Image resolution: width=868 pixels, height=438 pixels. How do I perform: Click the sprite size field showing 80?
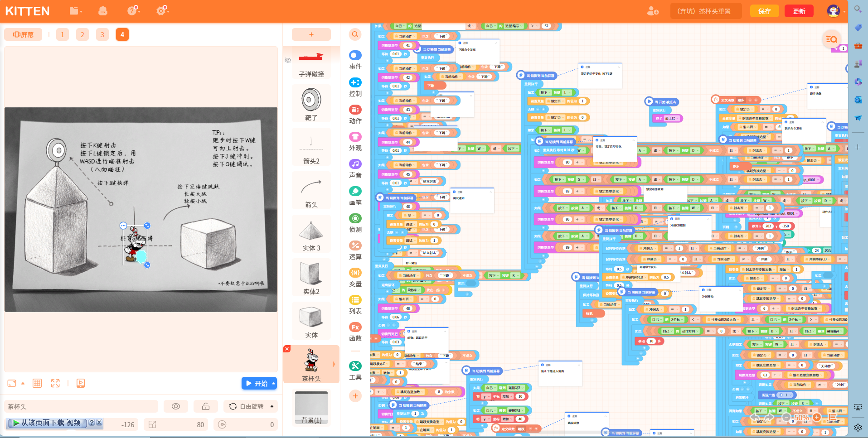tap(176, 424)
